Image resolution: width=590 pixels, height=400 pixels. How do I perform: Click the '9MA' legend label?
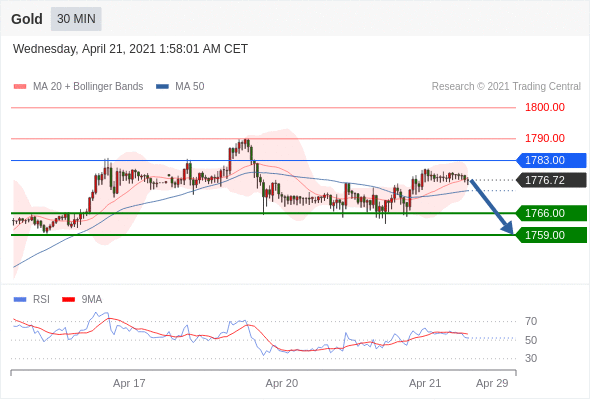pyautogui.click(x=92, y=300)
